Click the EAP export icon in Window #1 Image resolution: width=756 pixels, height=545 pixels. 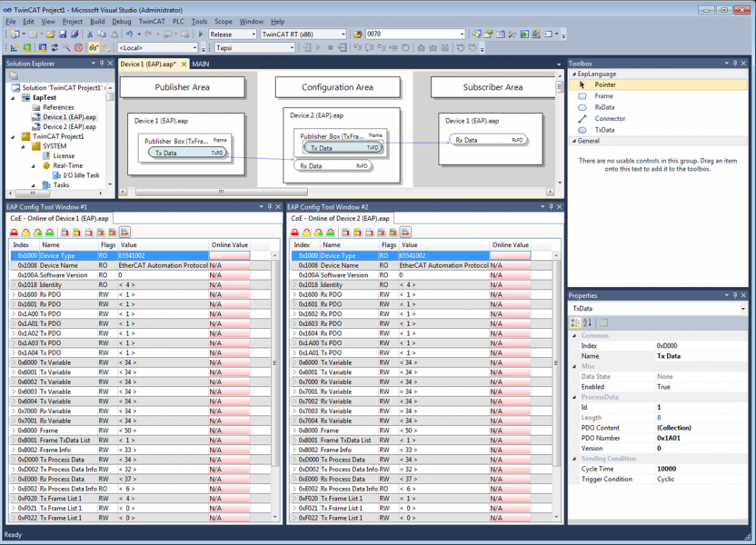pos(124,233)
